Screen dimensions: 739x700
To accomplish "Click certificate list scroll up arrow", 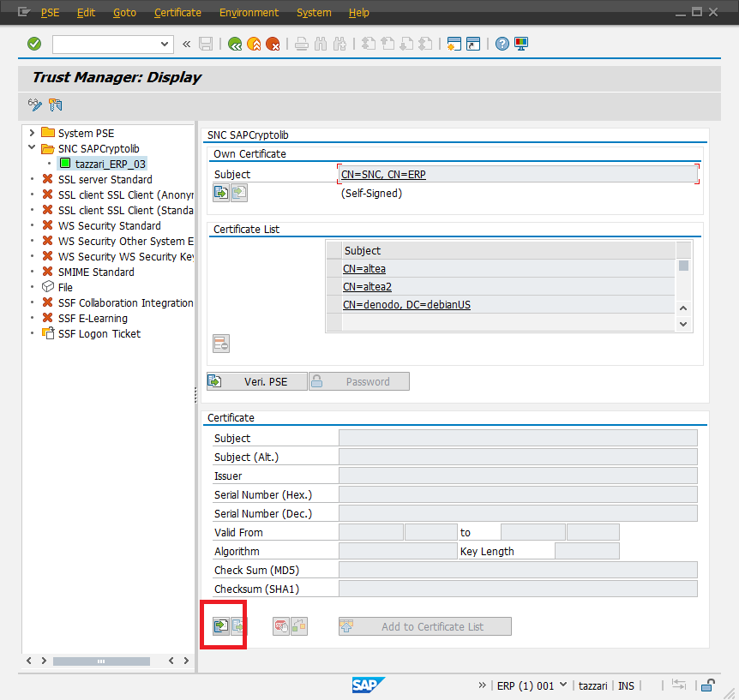I will [683, 308].
